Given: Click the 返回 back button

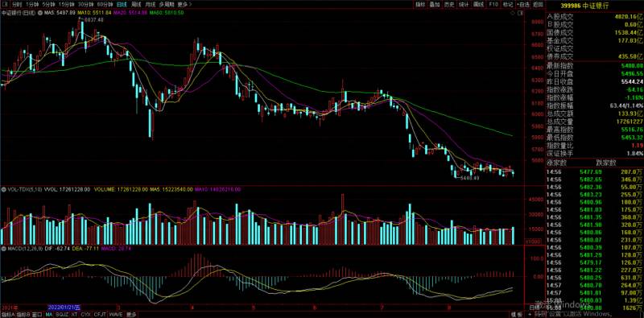Looking at the screenshot, I should point(538,5).
